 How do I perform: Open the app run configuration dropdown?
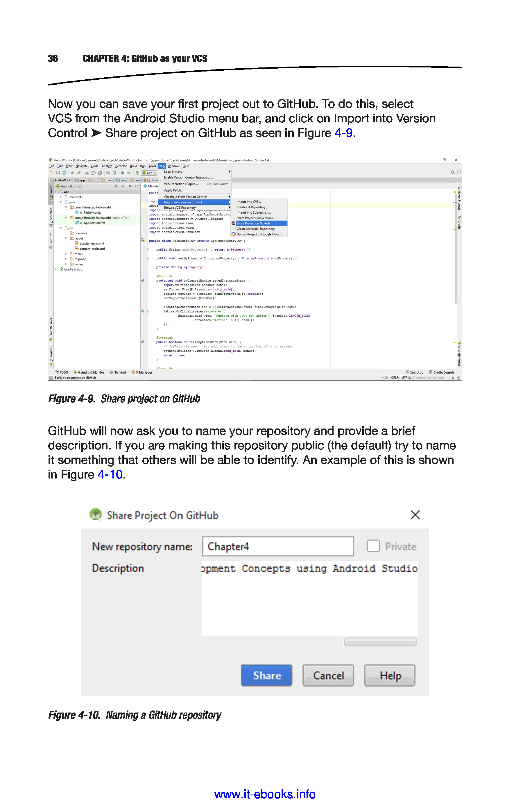pos(149,173)
